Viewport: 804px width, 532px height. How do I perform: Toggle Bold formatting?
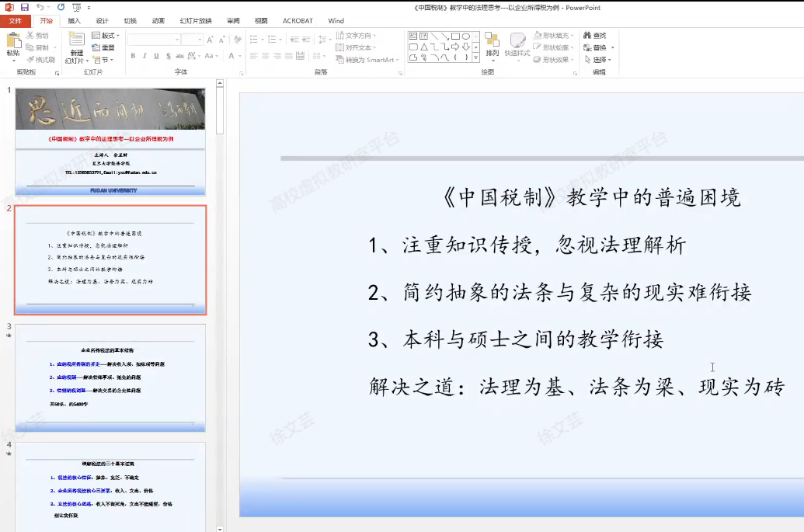click(x=133, y=56)
